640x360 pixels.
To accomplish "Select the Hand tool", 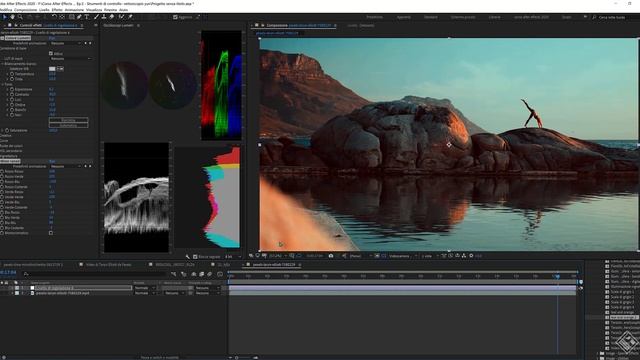I will 12,17.
